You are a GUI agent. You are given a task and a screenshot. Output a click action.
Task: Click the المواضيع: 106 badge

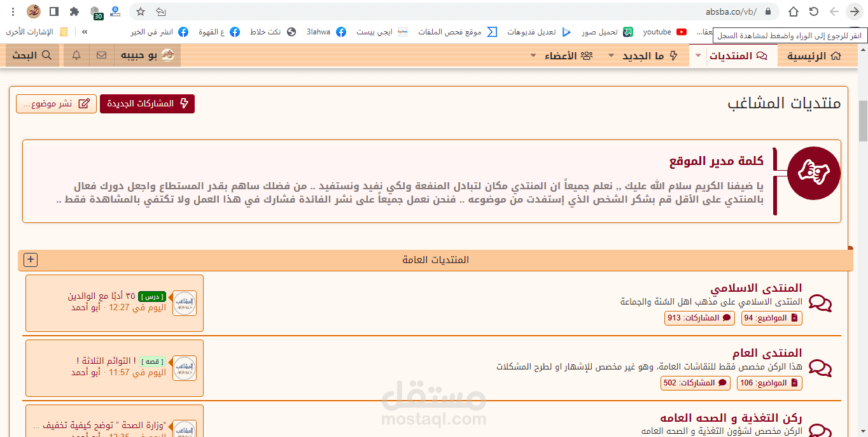769,383
